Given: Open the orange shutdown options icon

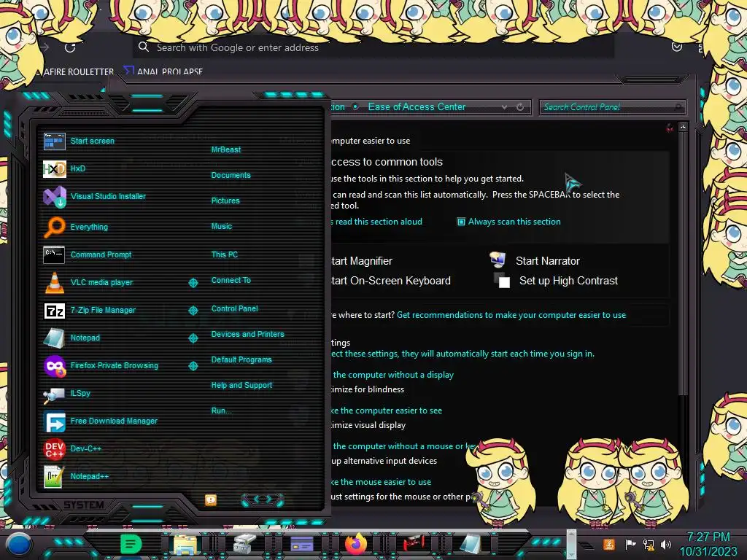Looking at the screenshot, I should click(x=211, y=499).
